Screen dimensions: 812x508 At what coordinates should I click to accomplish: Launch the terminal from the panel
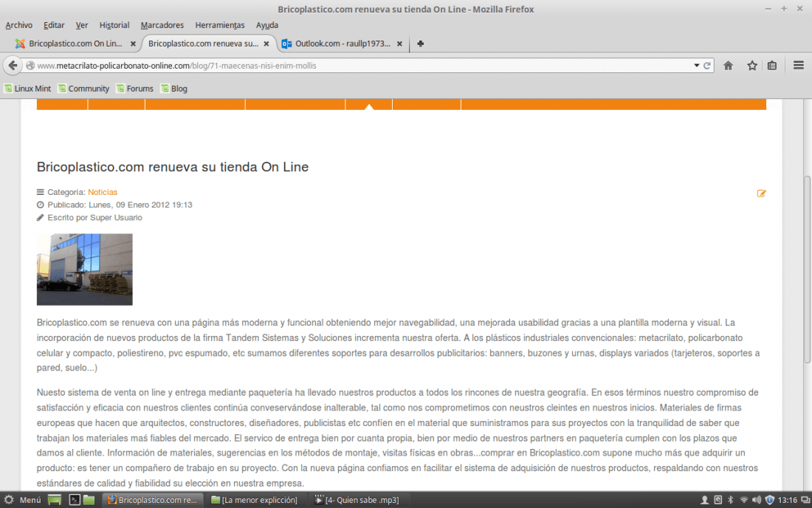click(x=75, y=500)
